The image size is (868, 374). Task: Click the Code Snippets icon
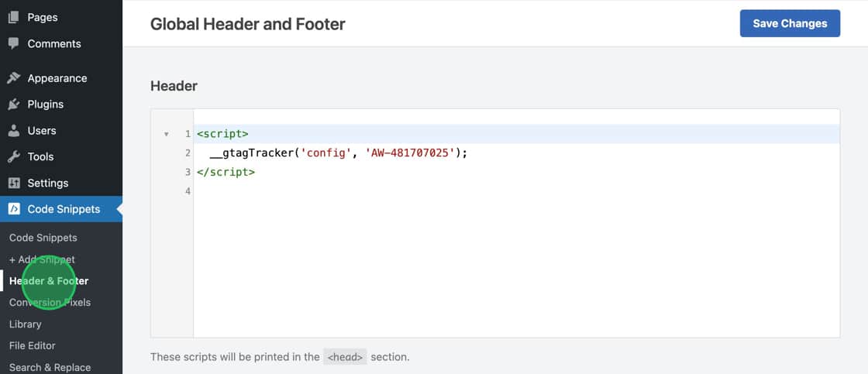click(14, 209)
